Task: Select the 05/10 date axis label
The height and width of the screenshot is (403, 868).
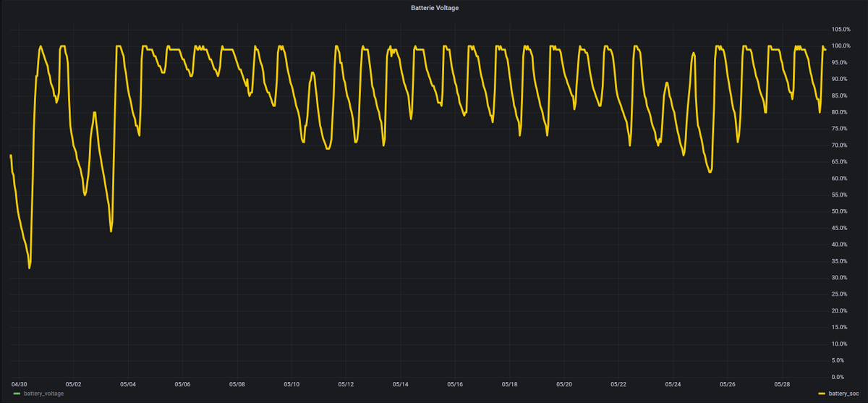Action: [292, 384]
